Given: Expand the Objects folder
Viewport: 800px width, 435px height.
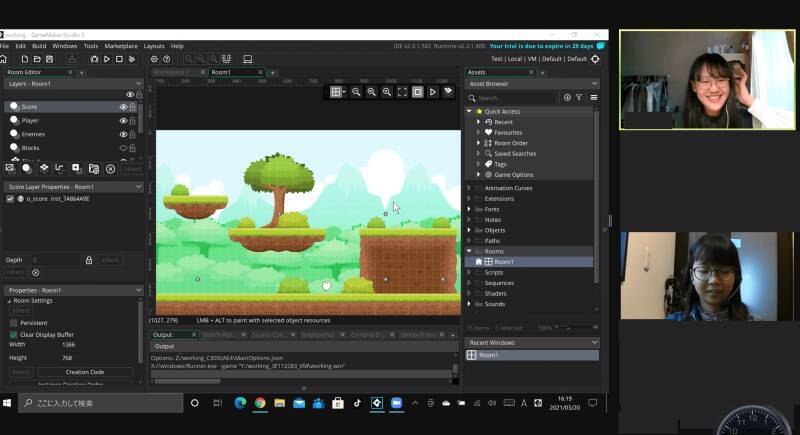Looking at the screenshot, I should 469,230.
